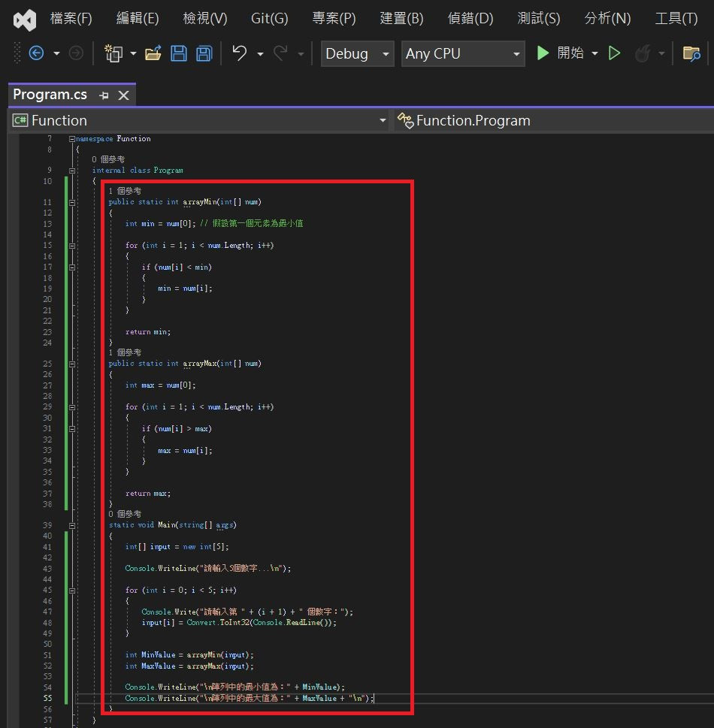Screen dimensions: 714x728
Task: Open the Git(G) menu
Action: pyautogui.click(x=269, y=19)
